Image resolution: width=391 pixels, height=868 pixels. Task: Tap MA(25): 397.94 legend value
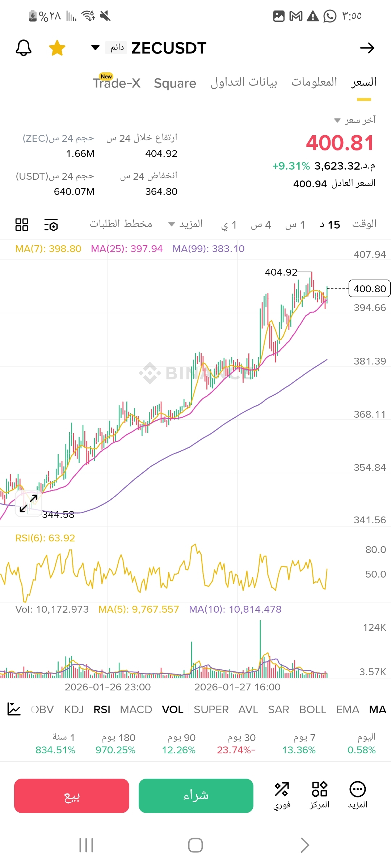[x=127, y=249]
